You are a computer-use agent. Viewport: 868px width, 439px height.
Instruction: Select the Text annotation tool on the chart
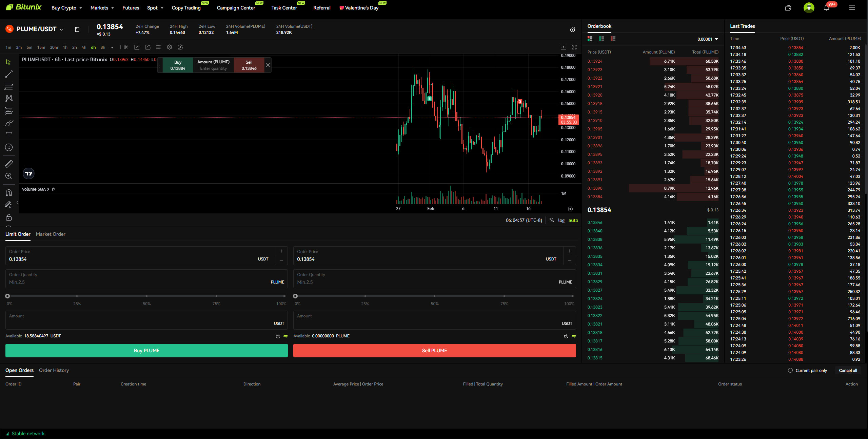[x=8, y=135]
